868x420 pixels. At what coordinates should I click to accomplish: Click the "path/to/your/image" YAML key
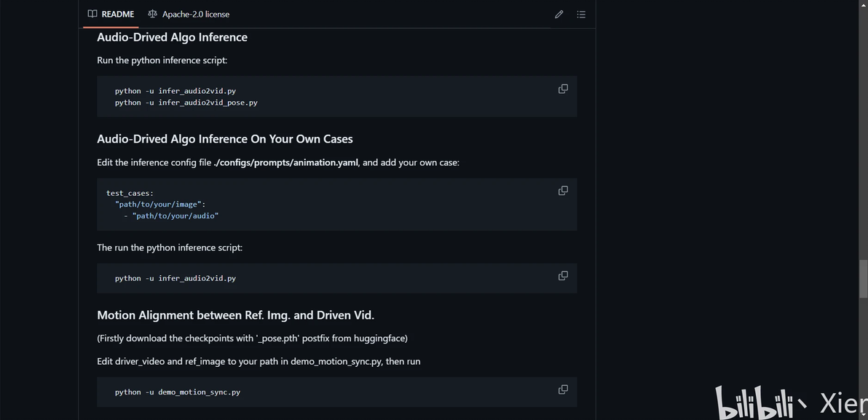tap(159, 205)
